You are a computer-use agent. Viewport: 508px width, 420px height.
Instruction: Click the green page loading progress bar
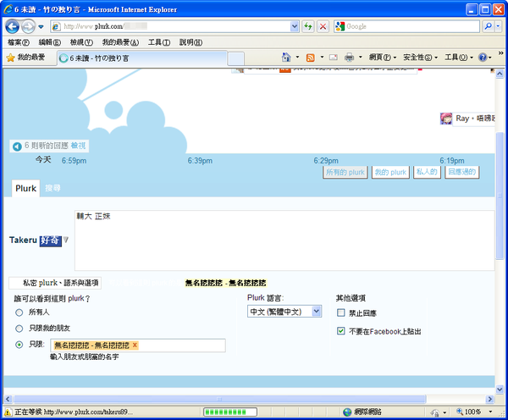point(230,412)
